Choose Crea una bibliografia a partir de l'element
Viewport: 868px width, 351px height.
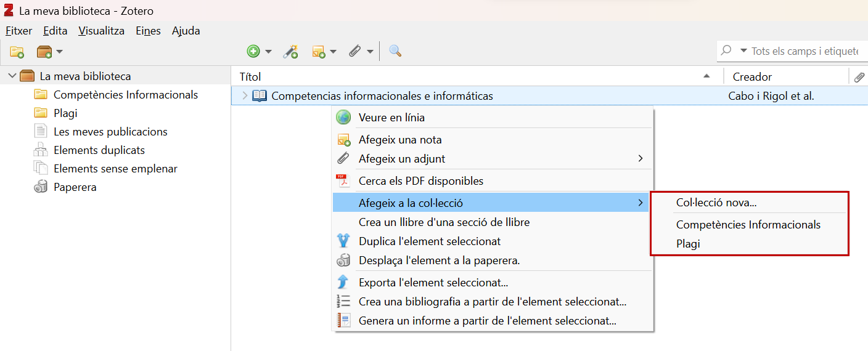[493, 302]
